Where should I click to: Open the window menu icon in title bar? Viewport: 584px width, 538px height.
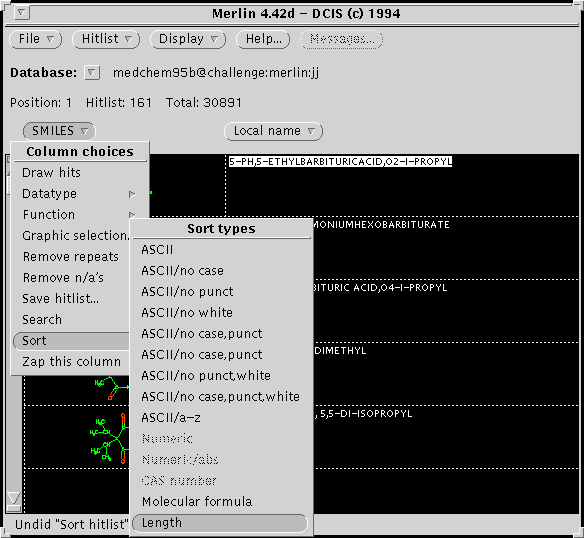(22, 13)
